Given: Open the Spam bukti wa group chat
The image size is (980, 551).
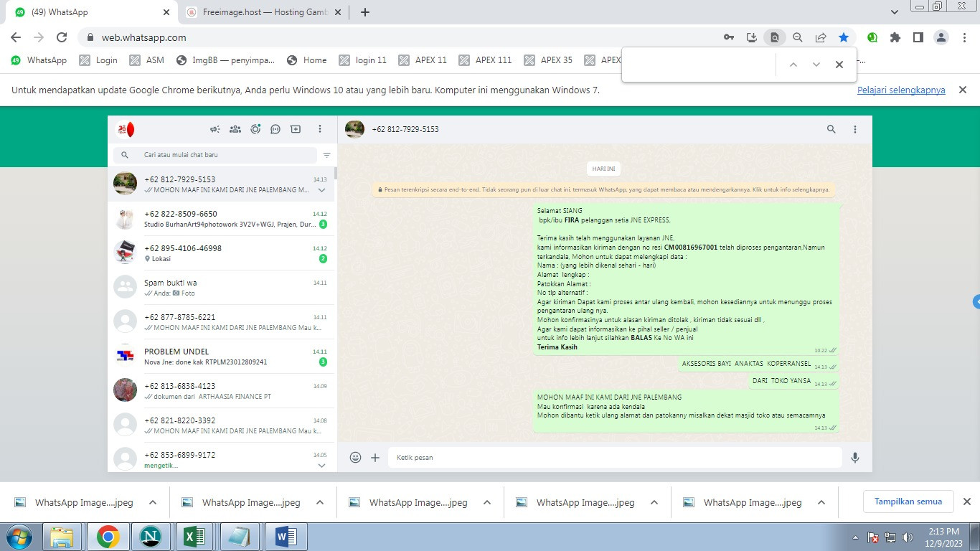Looking at the screenshot, I should coord(222,287).
